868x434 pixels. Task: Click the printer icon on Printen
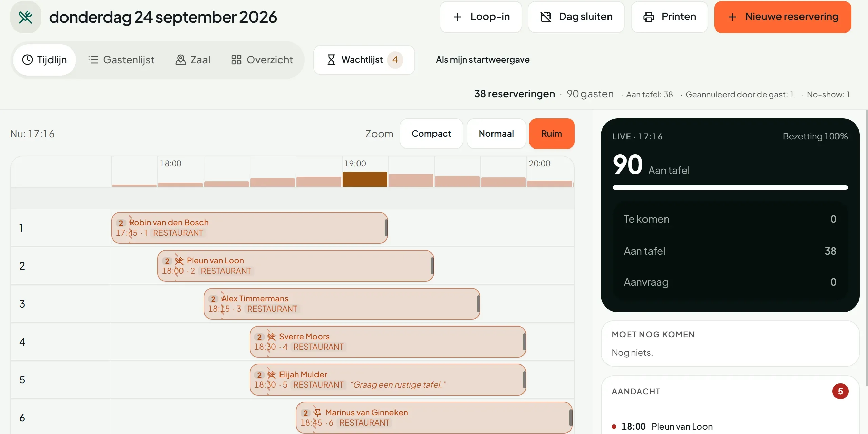coord(649,17)
